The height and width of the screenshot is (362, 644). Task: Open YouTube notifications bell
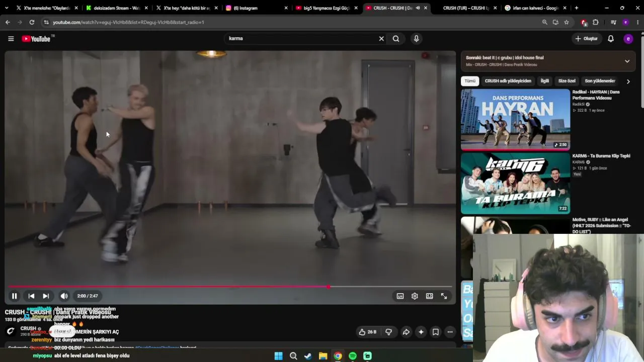(611, 39)
